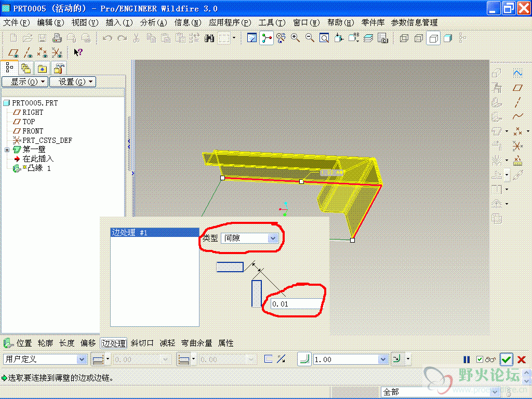532x399 pixels.
Task: Zoom in with the magnifier plus icon
Action: pyautogui.click(x=295, y=38)
